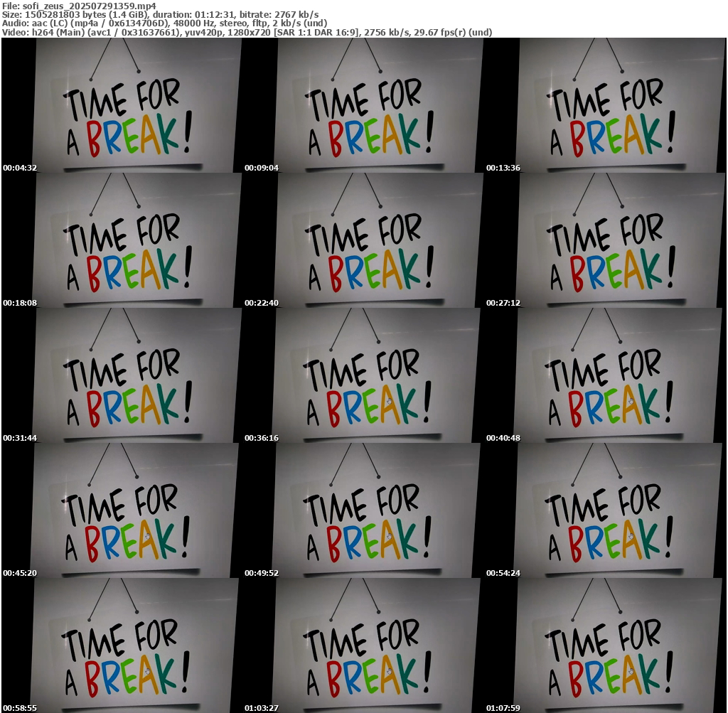The image size is (728, 713).
Task: Pick the frame timestamped 00:36:16
Action: coord(363,375)
